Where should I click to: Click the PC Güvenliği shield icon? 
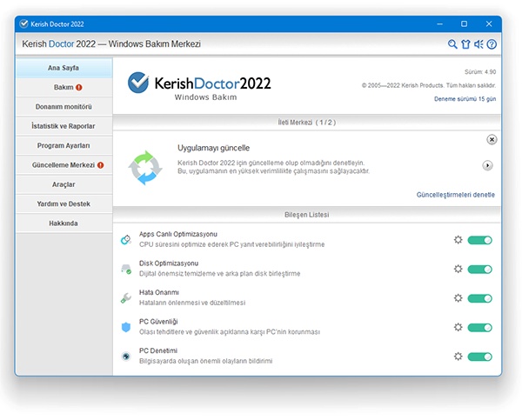[126, 327]
